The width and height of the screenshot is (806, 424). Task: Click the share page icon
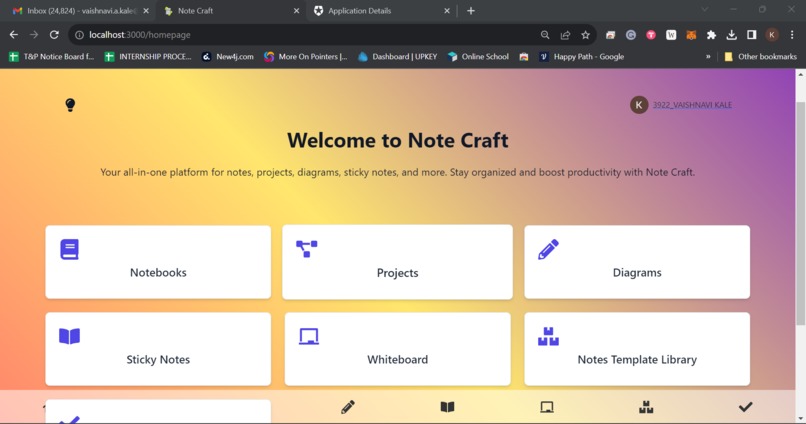(x=565, y=35)
